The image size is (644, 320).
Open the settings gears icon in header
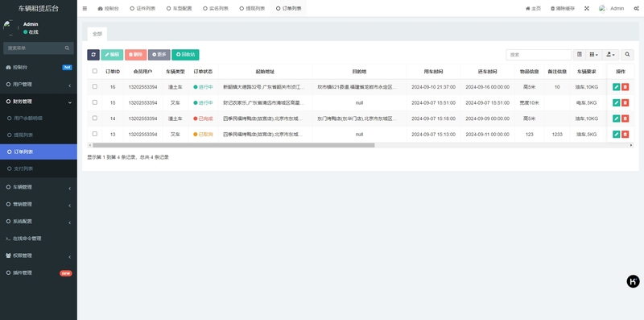click(x=636, y=8)
